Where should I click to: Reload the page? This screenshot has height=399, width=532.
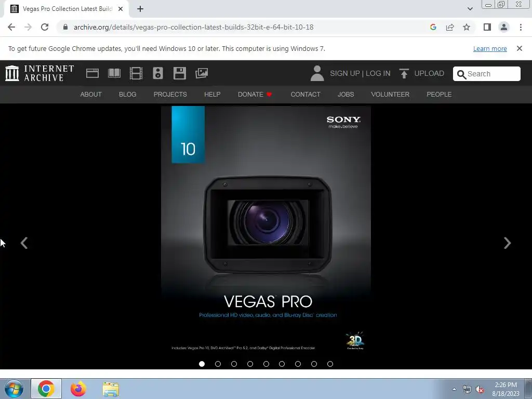[45, 27]
